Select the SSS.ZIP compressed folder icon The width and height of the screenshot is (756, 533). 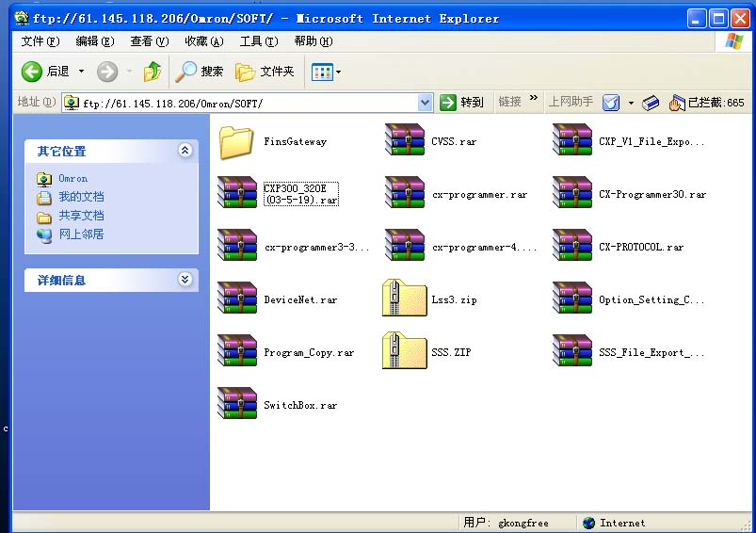pos(405,350)
